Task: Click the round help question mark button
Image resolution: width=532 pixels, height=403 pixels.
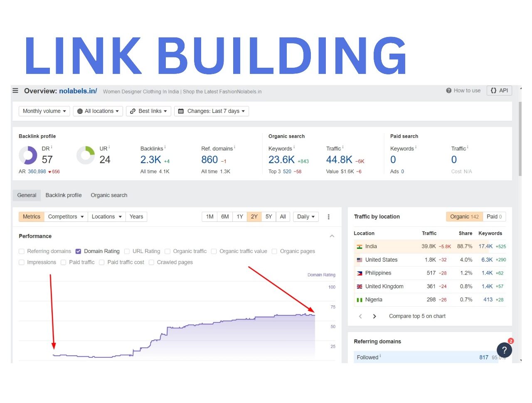Action: coord(504,350)
